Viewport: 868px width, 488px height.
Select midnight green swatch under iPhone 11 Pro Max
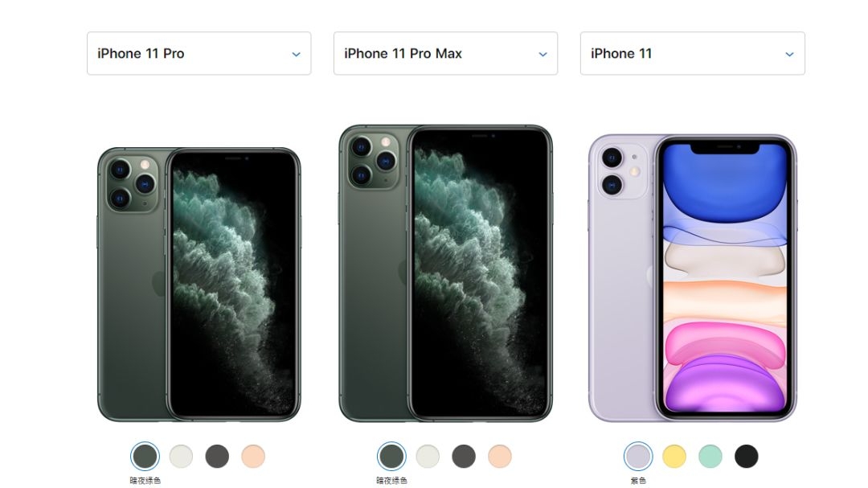[391, 457]
